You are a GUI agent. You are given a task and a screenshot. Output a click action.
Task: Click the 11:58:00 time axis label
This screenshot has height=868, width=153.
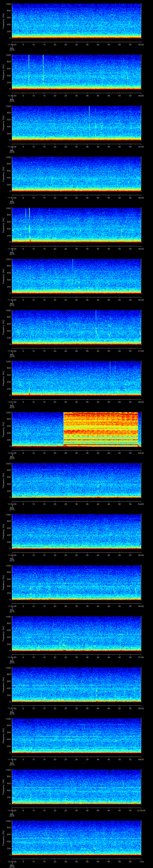coord(12,760)
